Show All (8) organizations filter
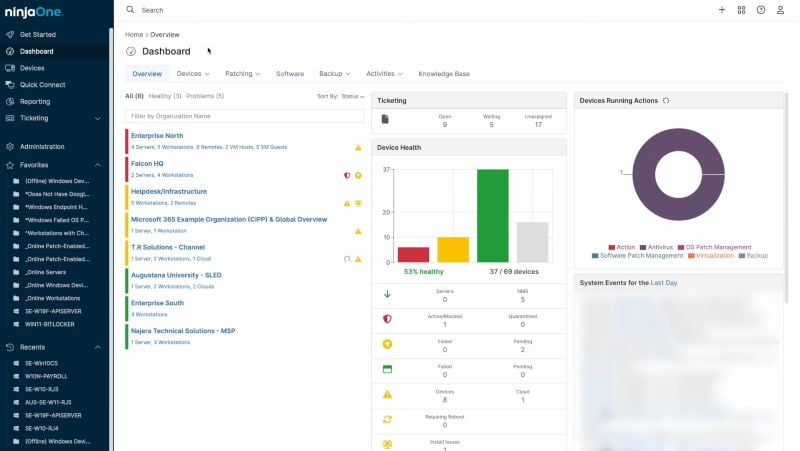Image resolution: width=800 pixels, height=451 pixels. click(134, 96)
